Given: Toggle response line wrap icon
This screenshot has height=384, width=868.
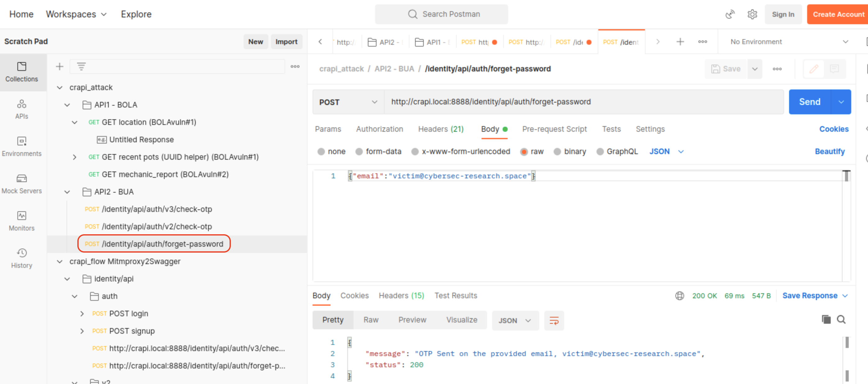Looking at the screenshot, I should tap(554, 320).
